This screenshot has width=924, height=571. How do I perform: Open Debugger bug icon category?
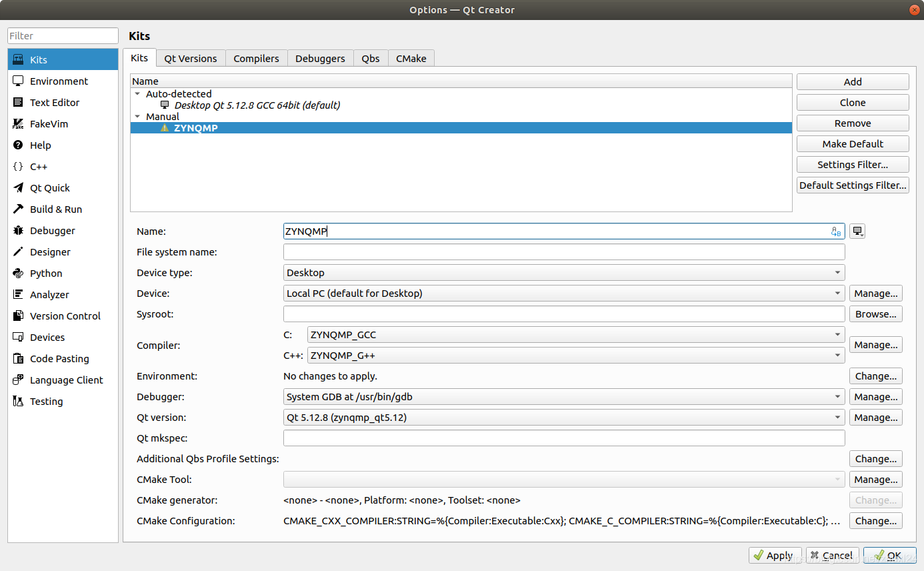coord(19,230)
